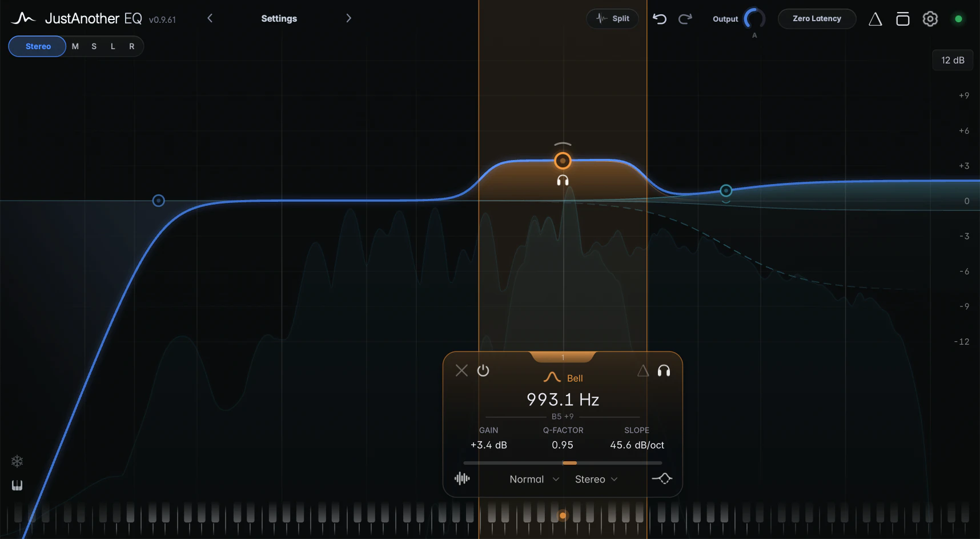Click the small triangle icon in band panel
The height and width of the screenshot is (539, 980).
pos(643,371)
